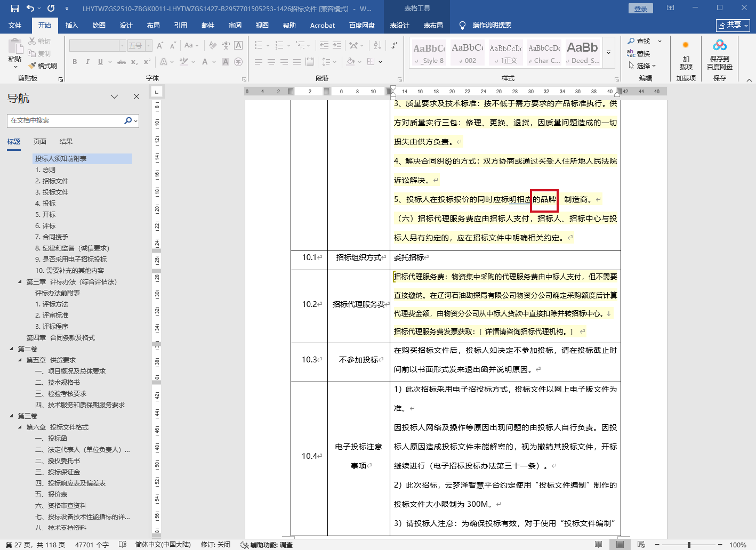The width and height of the screenshot is (756, 550).
Task: Toggle Italic formatting
Action: click(87, 62)
